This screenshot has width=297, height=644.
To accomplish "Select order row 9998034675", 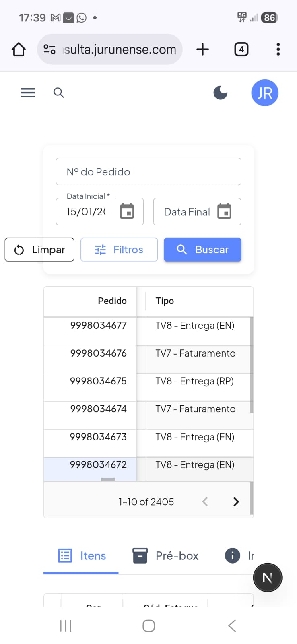I will tap(99, 381).
